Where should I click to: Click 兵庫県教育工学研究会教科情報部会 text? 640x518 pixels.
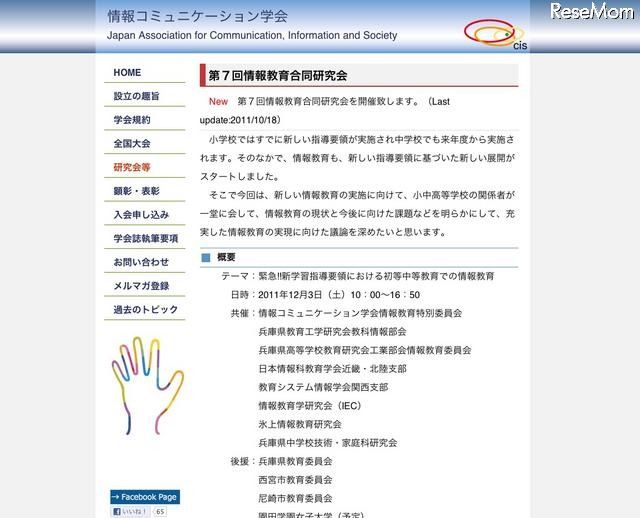332,332
